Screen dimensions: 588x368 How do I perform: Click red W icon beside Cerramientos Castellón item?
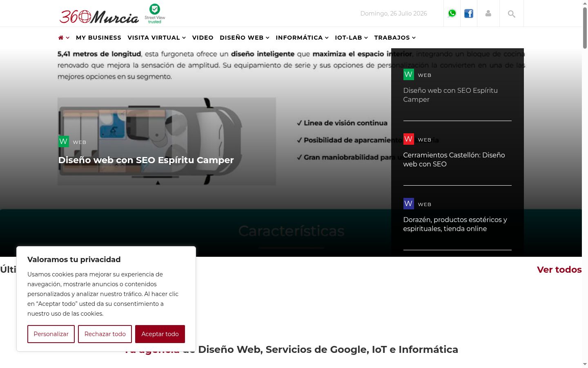click(408, 139)
